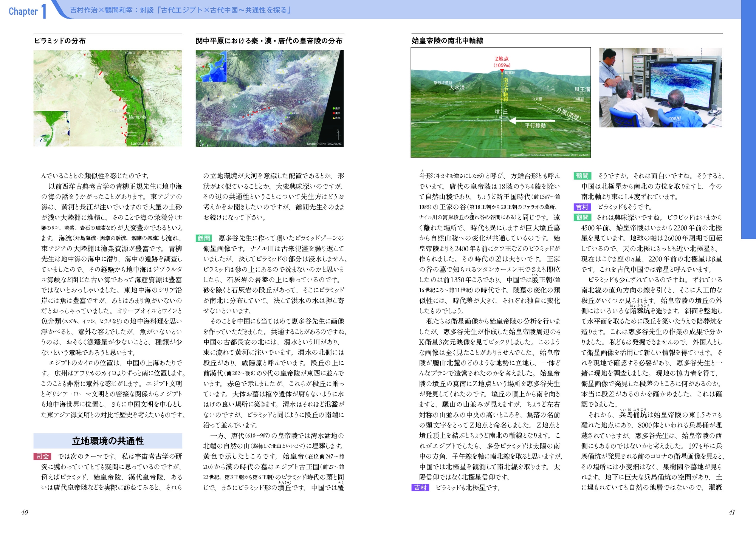Click the green 鶴間 tag before 恵多谷先生に作って
This screenshot has height=534, width=756.
[x=204, y=238]
